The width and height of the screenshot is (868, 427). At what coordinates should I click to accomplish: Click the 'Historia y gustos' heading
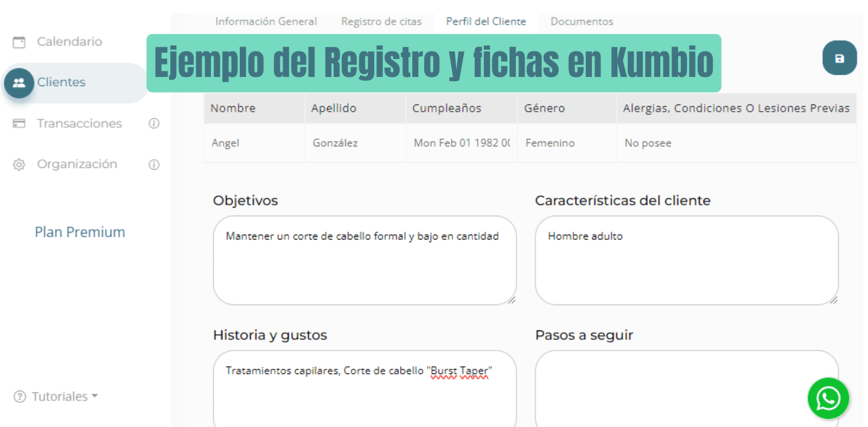[x=270, y=335]
